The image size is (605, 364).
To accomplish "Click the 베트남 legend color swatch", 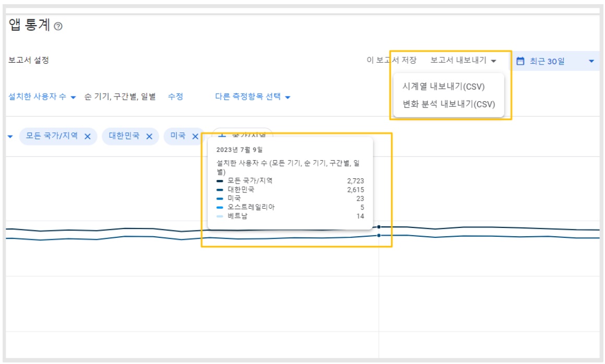I will tap(220, 216).
